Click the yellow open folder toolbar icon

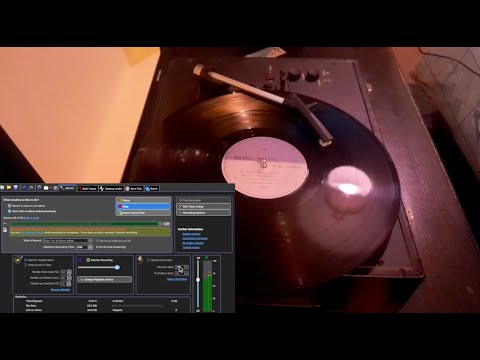[9, 188]
